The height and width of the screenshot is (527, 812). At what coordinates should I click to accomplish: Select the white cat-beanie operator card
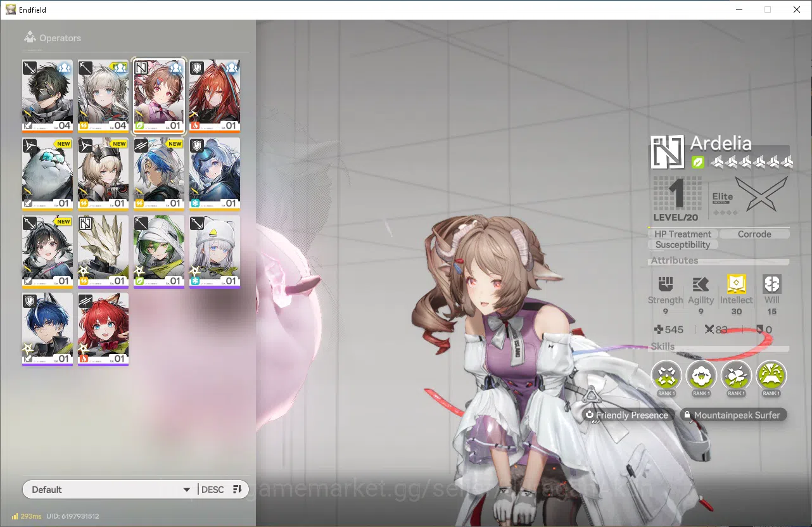click(215, 251)
